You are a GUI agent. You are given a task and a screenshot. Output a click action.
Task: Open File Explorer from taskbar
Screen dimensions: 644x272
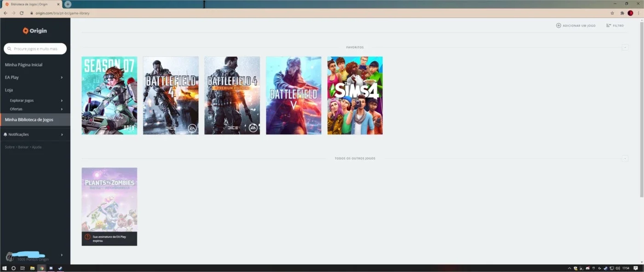click(x=32, y=268)
